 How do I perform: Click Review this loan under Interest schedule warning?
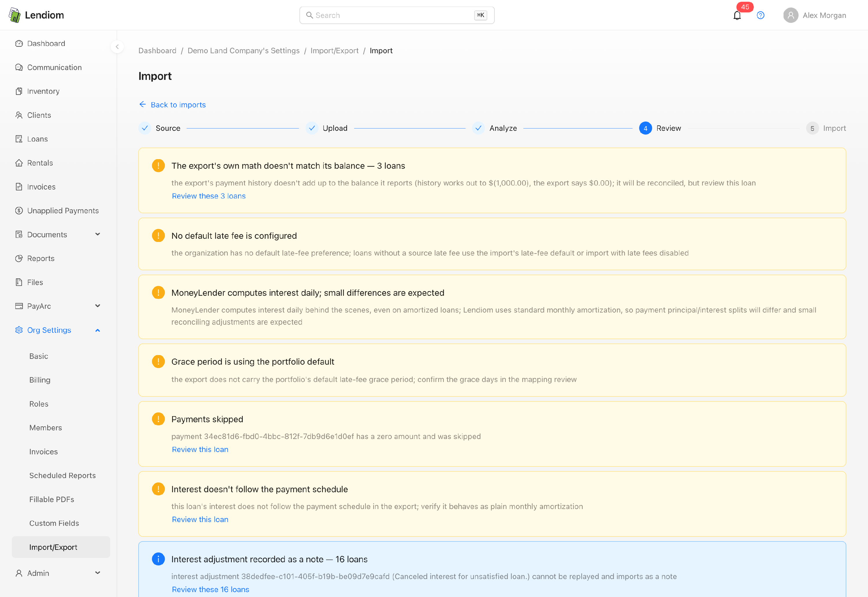click(x=200, y=519)
